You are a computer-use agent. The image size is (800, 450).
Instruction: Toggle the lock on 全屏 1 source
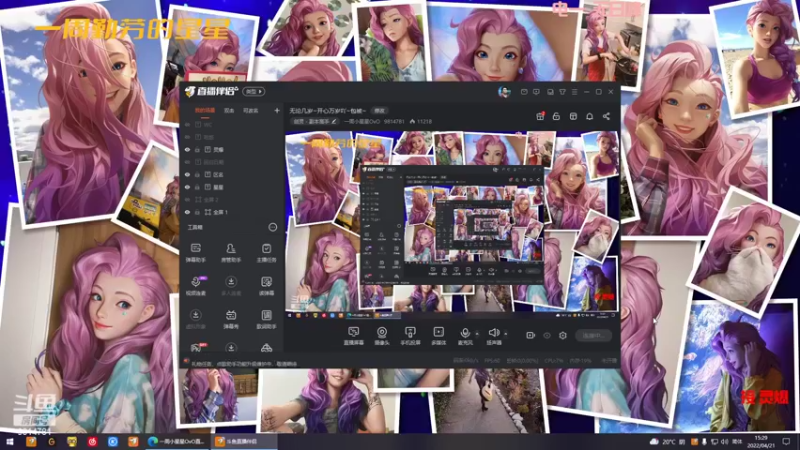pos(197,212)
